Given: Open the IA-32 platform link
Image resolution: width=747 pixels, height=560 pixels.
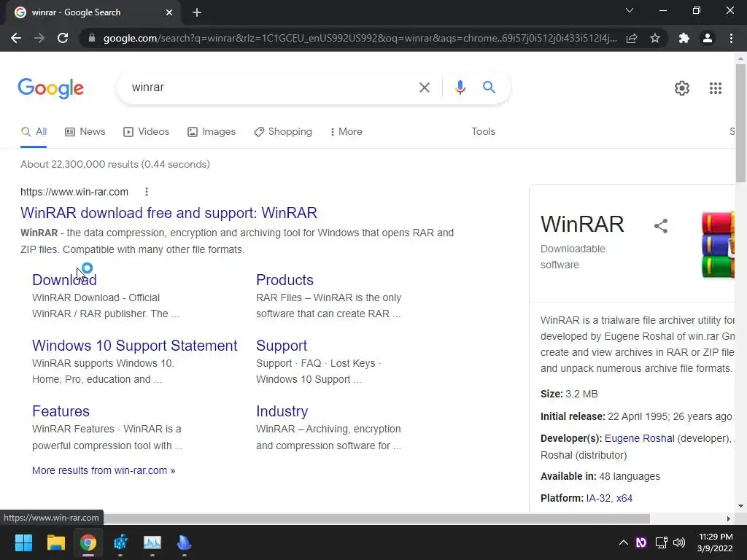Looking at the screenshot, I should [x=598, y=498].
